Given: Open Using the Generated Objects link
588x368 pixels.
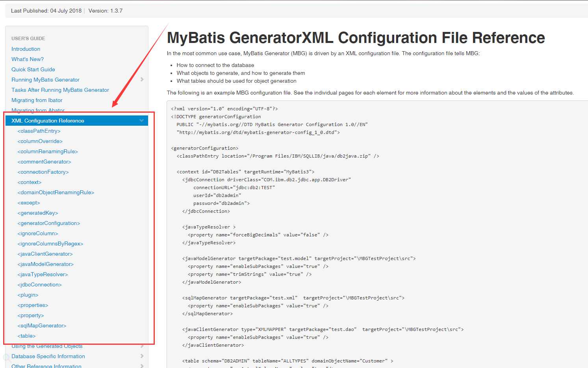Looking at the screenshot, I should click(x=47, y=346).
